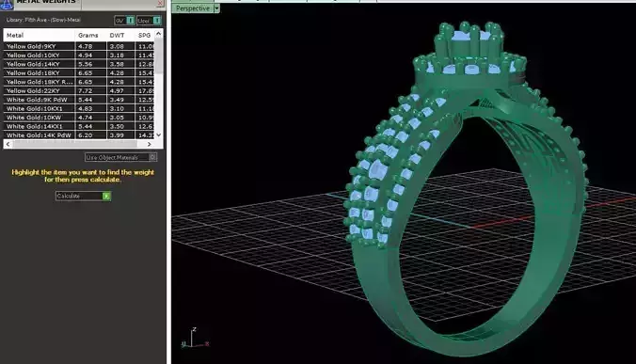Toggle Use Object Materials option

pyautogui.click(x=120, y=157)
